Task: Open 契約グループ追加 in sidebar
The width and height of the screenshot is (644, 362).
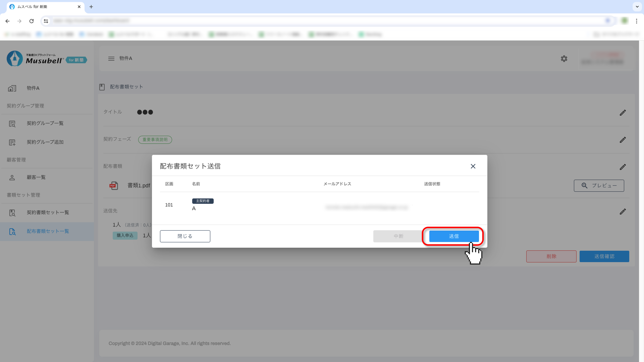Action: point(45,142)
